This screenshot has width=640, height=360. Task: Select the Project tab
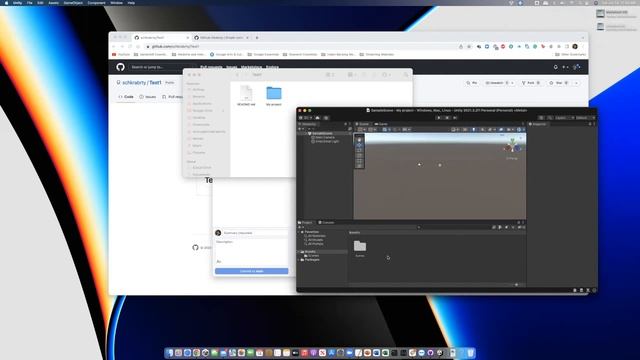(306, 222)
